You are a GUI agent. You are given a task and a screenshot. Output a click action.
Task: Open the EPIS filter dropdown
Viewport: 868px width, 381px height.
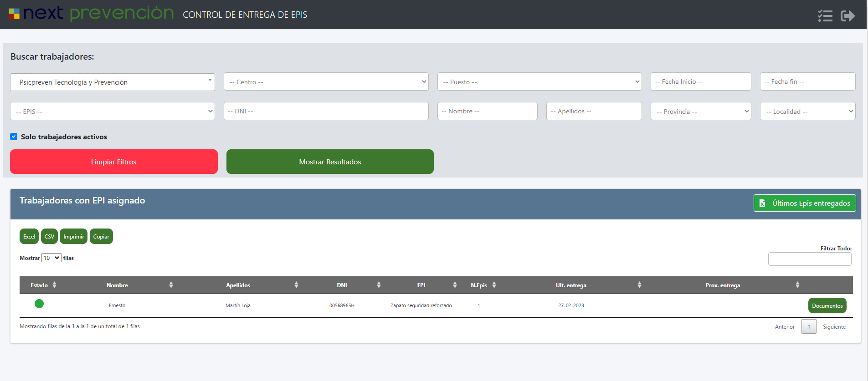pos(113,112)
